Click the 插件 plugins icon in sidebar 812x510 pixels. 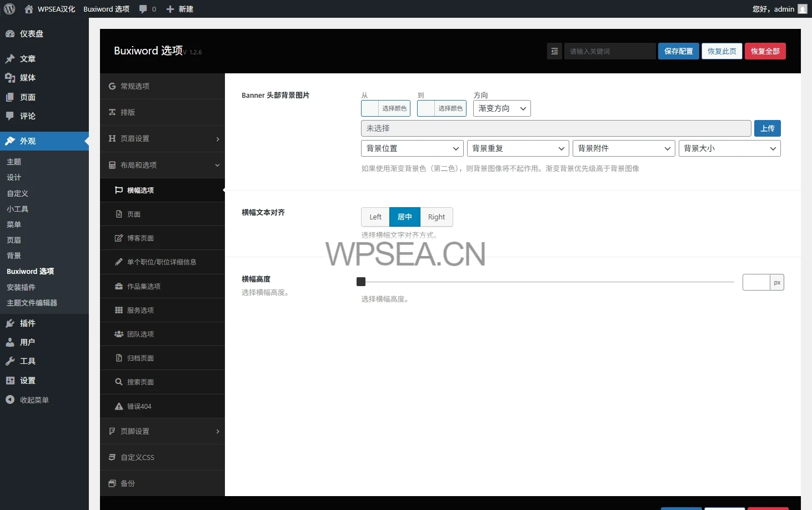(x=10, y=323)
